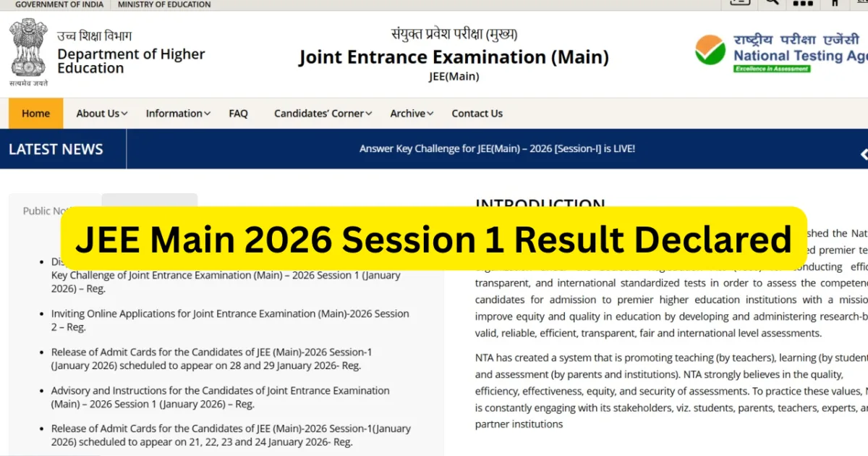Screen dimensions: 868x456
Task: Expand the About Us dropdown
Action: [x=101, y=114]
